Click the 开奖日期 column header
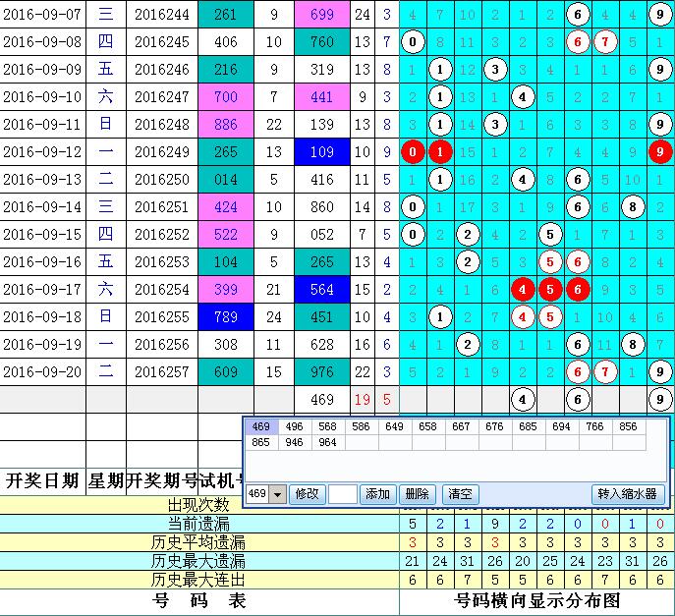The width and height of the screenshot is (675, 616). [42, 480]
